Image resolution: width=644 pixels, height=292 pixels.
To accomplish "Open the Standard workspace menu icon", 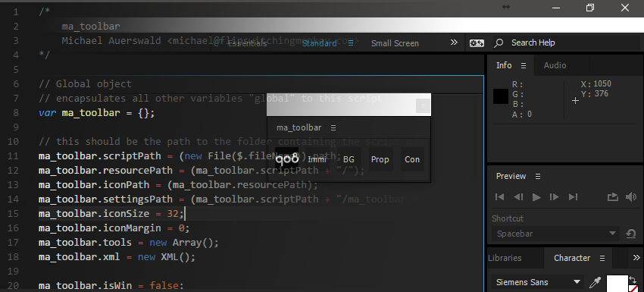I will (x=351, y=42).
